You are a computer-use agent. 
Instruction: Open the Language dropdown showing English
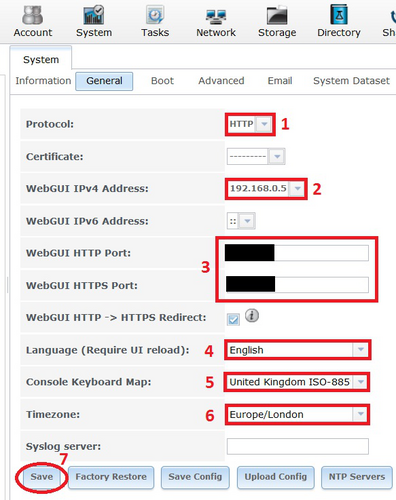[x=297, y=350]
